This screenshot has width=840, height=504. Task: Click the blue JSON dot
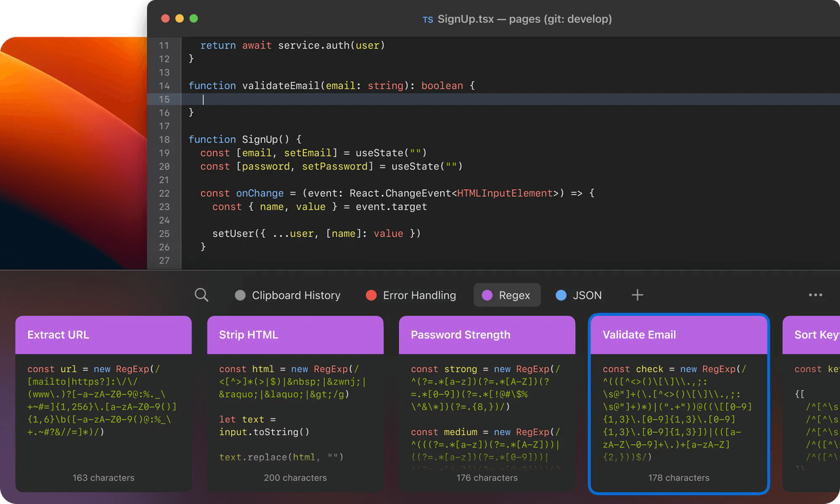point(561,295)
